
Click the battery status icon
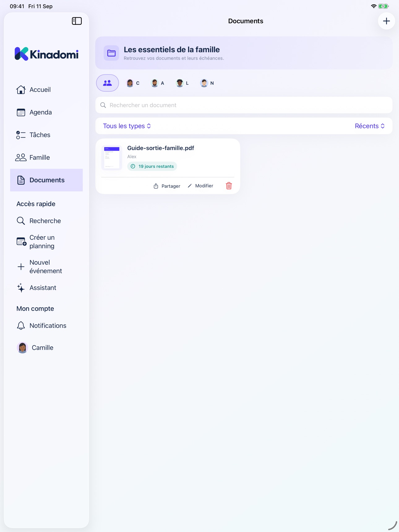pos(384,6)
